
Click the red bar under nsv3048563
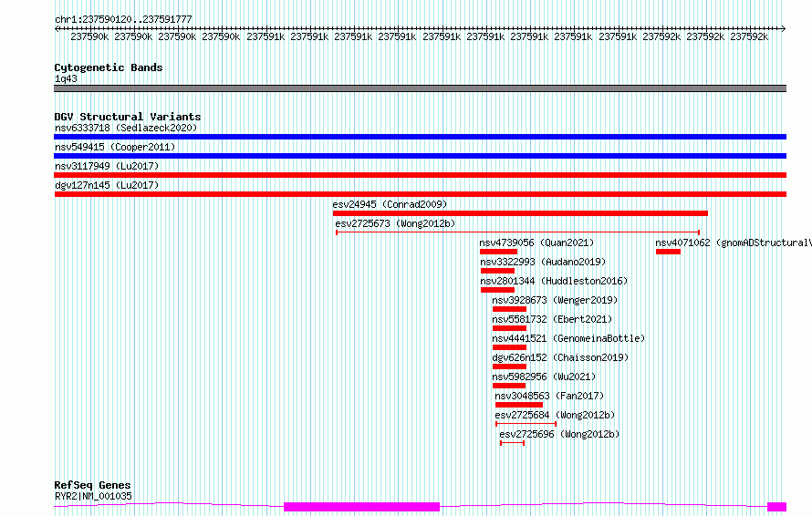click(x=519, y=405)
